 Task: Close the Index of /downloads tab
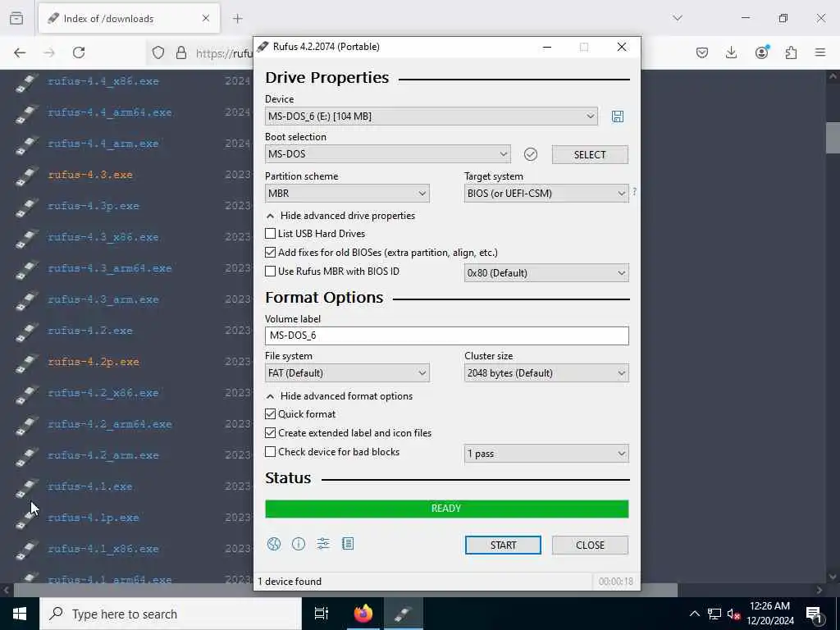pyautogui.click(x=206, y=18)
